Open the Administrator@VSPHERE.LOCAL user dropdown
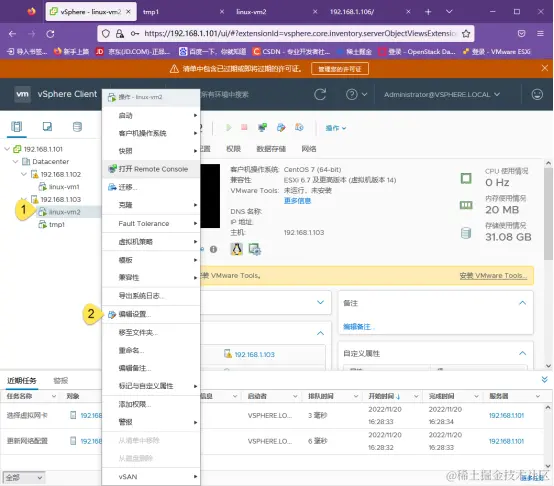 click(442, 95)
